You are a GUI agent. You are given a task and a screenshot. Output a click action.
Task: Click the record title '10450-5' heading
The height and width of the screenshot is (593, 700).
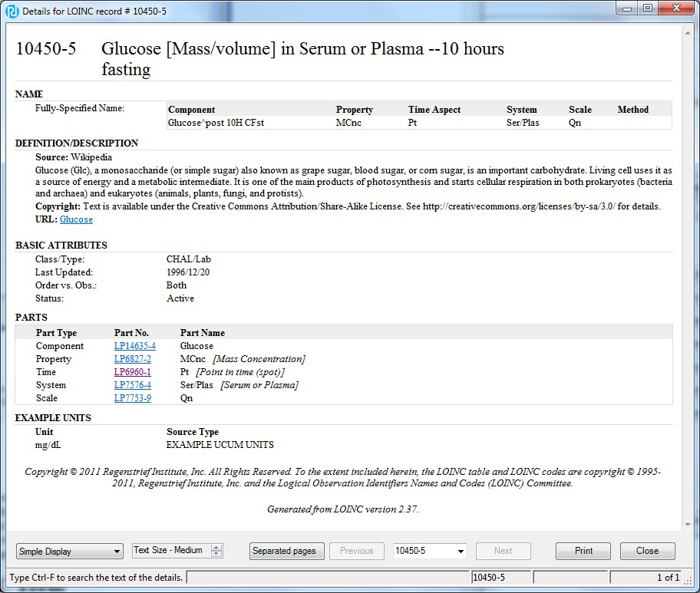[46, 48]
